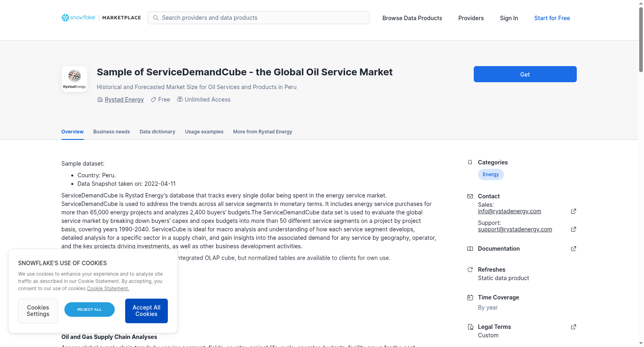644x347 pixels.
Task: Click the calendar icon beside Time Coverage
Action: point(470,297)
